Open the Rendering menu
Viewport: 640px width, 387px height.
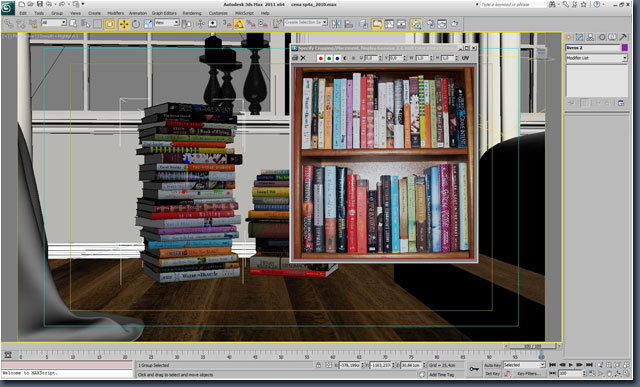(192, 13)
